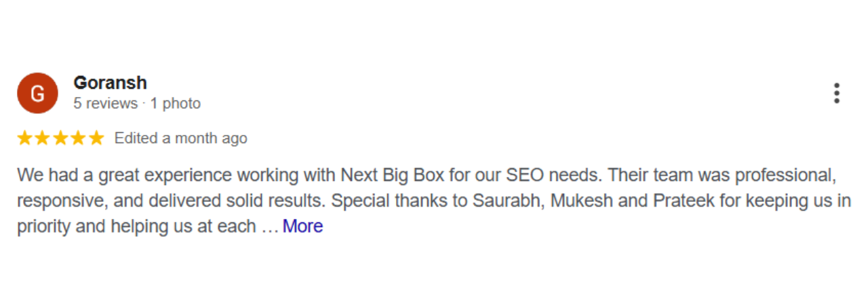Image resolution: width=868 pixels, height=305 pixels.
Task: Open the Goransh reviewer profile name
Action: pyautogui.click(x=110, y=83)
